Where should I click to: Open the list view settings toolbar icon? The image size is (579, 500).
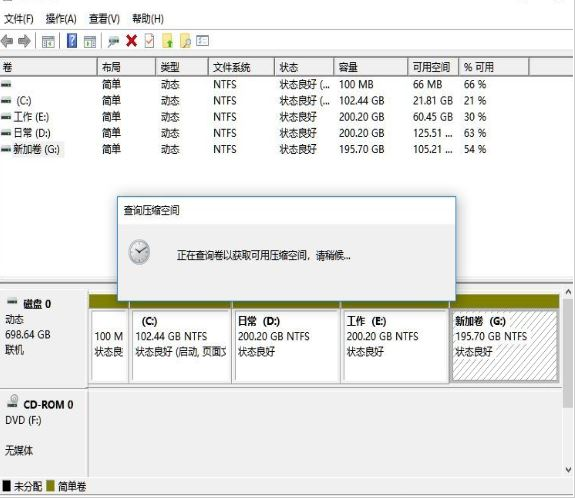pyautogui.click(x=203, y=41)
